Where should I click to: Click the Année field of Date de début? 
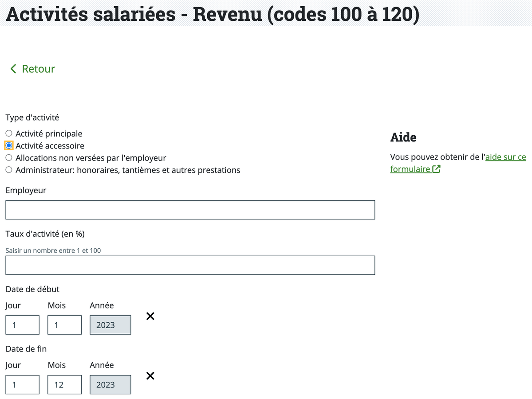coord(110,325)
